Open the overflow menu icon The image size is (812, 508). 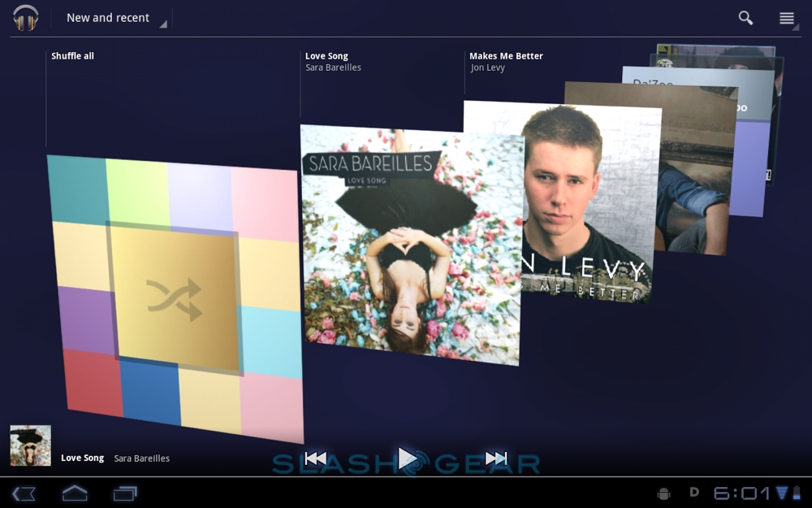point(786,18)
